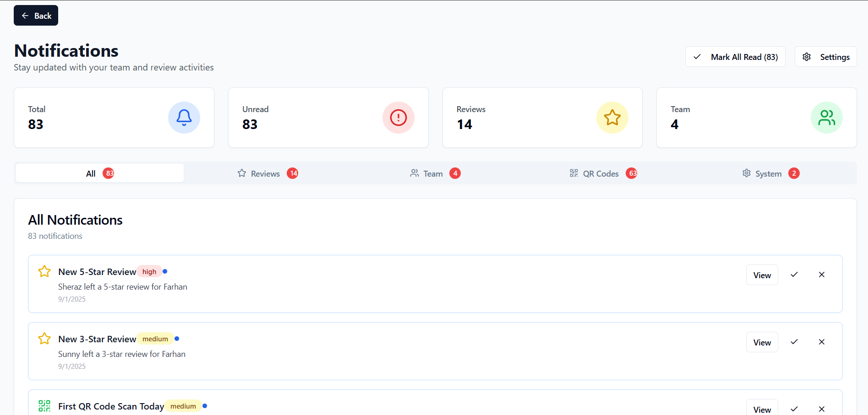This screenshot has height=415, width=868.
Task: Click the back arrow icon on the Back button
Action: coord(26,15)
